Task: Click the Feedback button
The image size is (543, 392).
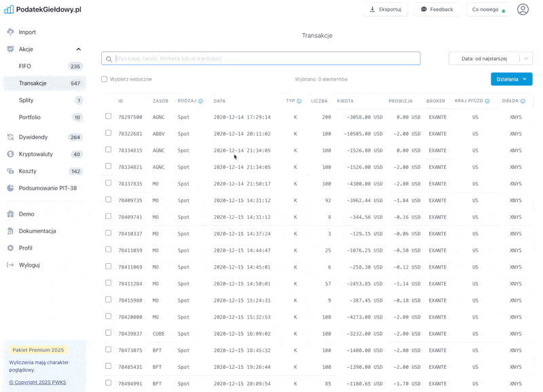Action: click(436, 9)
